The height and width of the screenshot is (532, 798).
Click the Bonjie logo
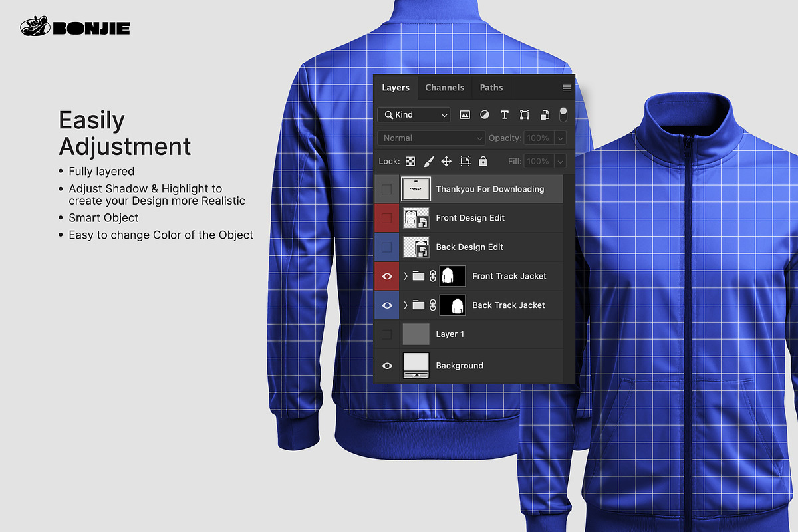(75, 27)
